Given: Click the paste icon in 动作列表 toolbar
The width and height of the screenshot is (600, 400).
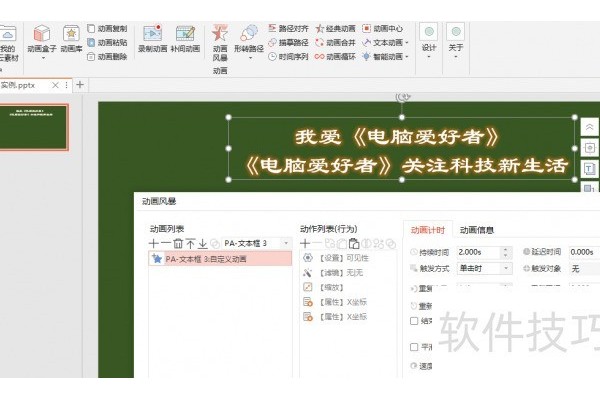Looking at the screenshot, I should (x=354, y=243).
